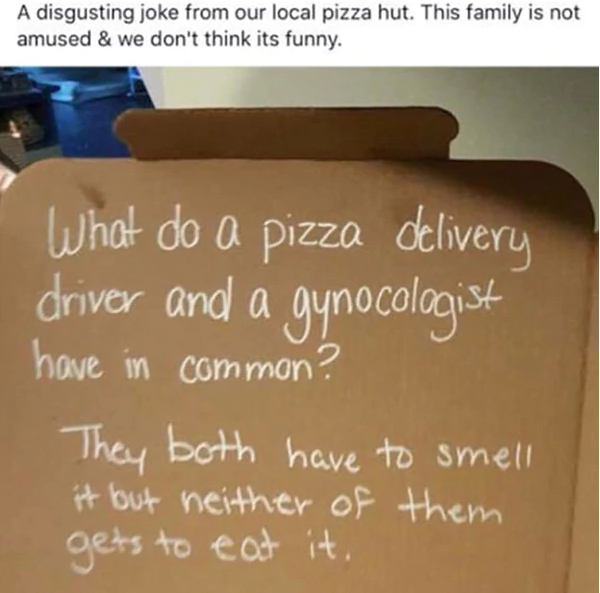Click the word "gynocologist" on the box
Image resolution: width=600 pixels, height=593 pixels.
[390, 314]
